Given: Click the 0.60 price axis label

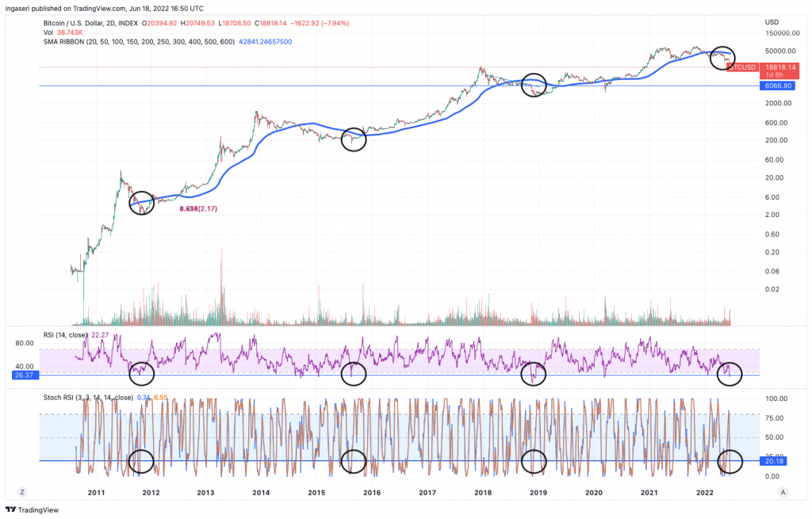Looking at the screenshot, I should [x=772, y=235].
